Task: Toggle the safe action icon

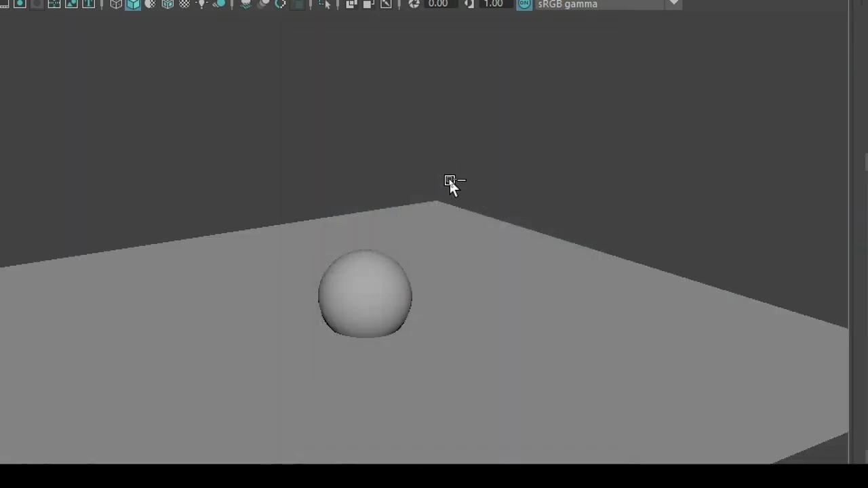Action: (x=71, y=3)
